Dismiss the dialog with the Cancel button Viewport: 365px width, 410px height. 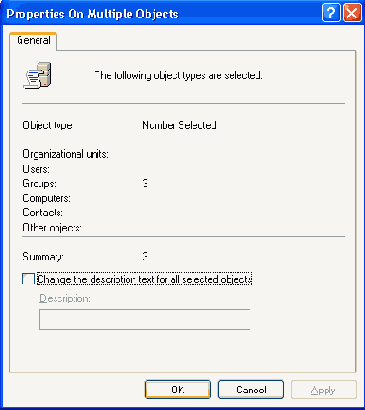[251, 389]
